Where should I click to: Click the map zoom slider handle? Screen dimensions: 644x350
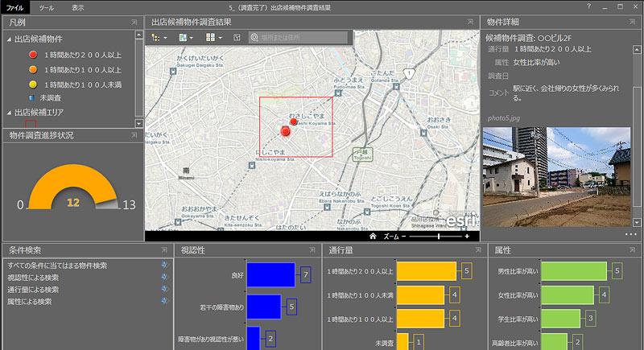(439, 237)
